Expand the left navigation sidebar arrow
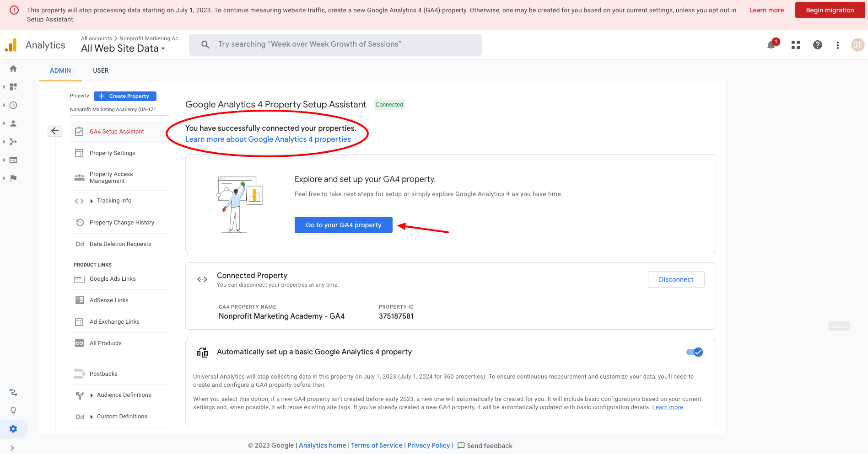 coord(12,448)
